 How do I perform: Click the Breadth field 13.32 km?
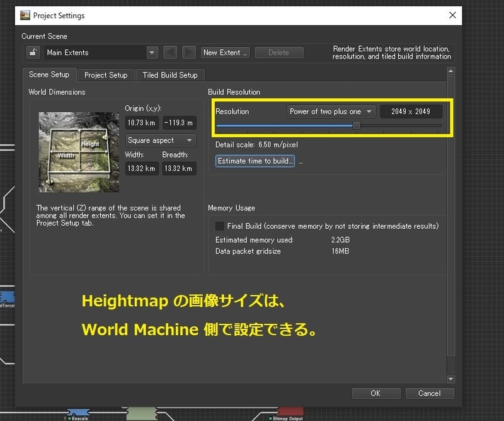pos(179,168)
